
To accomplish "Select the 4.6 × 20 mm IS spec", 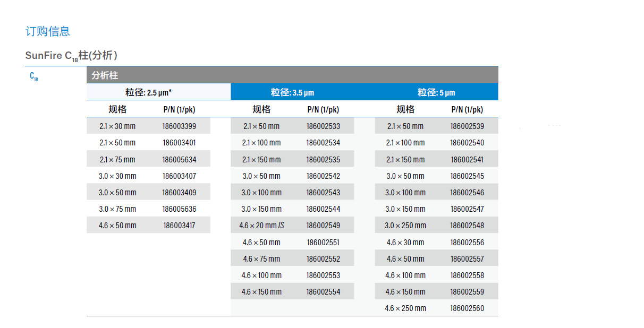I will (261, 226).
